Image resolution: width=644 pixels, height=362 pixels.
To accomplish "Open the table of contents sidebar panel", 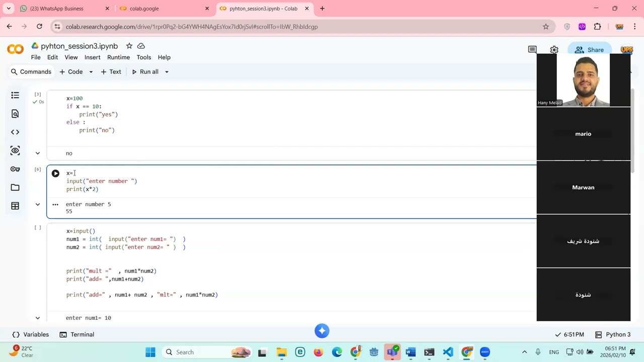I will 15,95.
